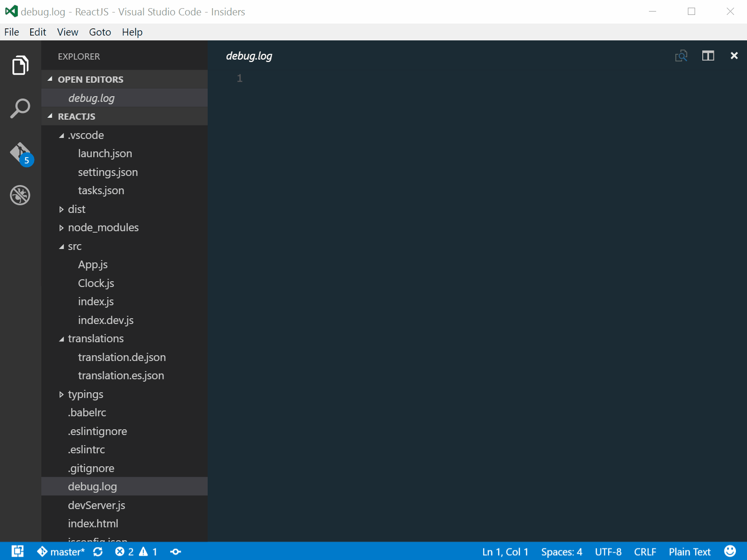Screen dimensions: 747x560
Task: Open the Git source control icon
Action: [21, 153]
